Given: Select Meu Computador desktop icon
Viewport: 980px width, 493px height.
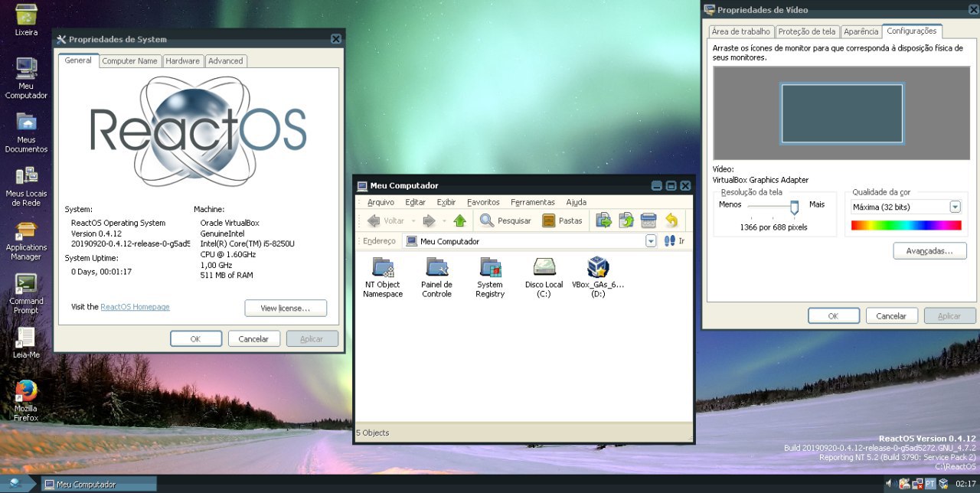Looking at the screenshot, I should (x=26, y=78).
